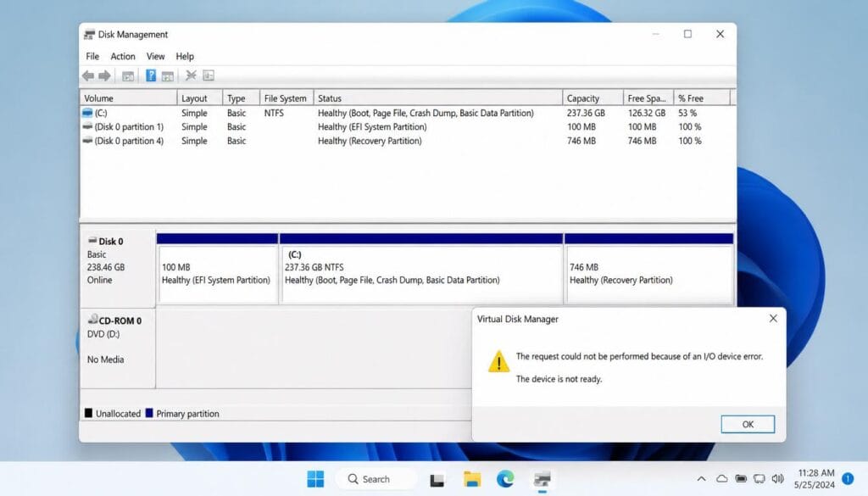
Task: Click the '53 %' free cell
Action: point(687,113)
